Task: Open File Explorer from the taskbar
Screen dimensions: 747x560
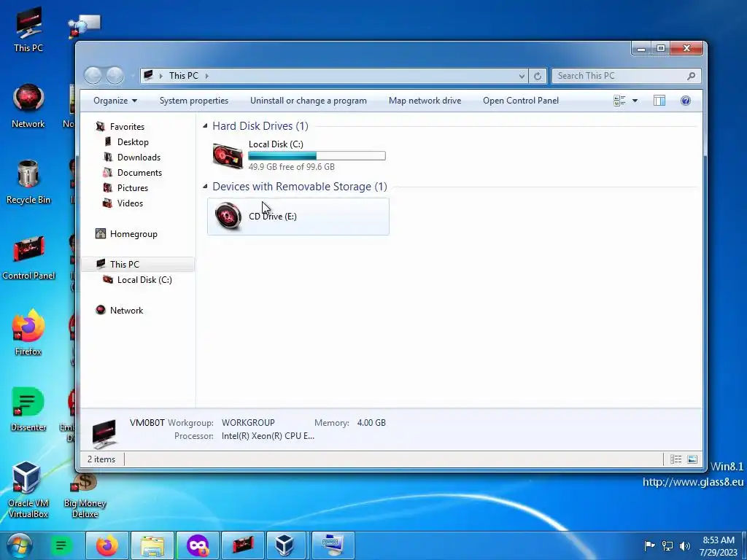Action: (x=152, y=545)
